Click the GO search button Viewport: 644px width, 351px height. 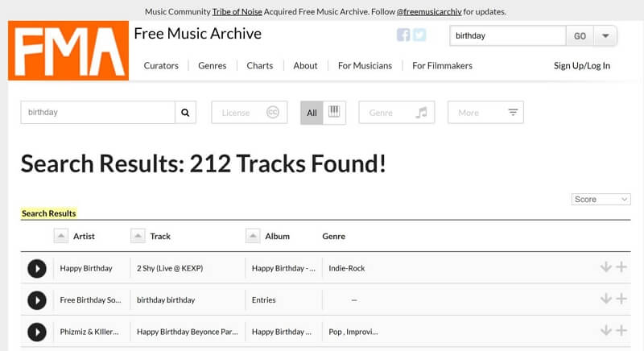coord(580,35)
